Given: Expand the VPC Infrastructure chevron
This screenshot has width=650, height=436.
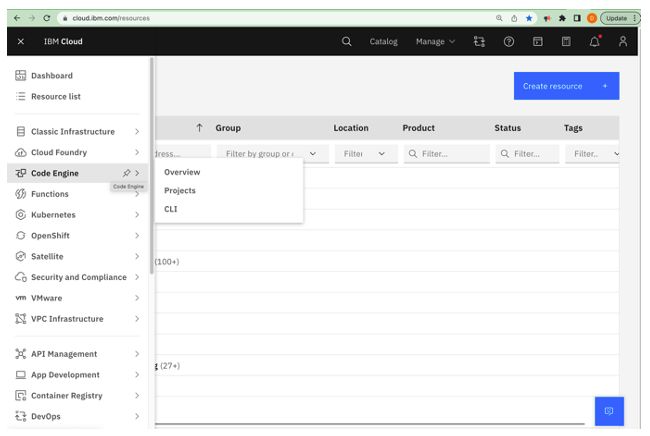Looking at the screenshot, I should click(x=137, y=319).
